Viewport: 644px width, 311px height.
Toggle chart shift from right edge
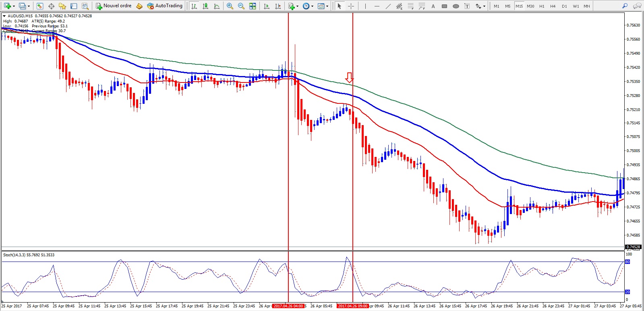tap(278, 6)
